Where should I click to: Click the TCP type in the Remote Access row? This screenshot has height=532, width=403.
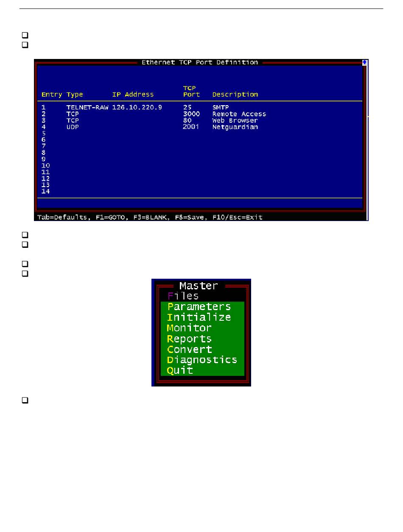click(x=73, y=114)
